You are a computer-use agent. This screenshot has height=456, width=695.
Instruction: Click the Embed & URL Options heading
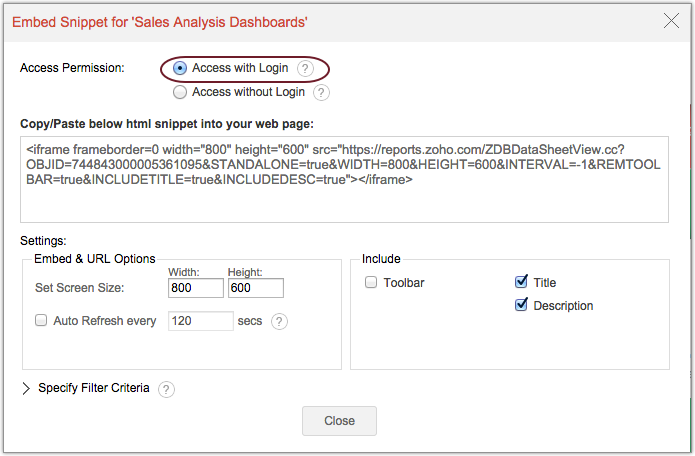point(94,259)
